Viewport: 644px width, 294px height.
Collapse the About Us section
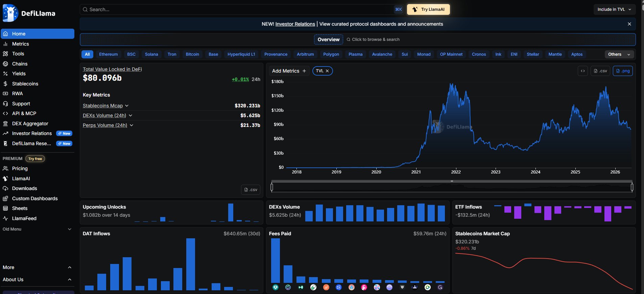(x=37, y=279)
